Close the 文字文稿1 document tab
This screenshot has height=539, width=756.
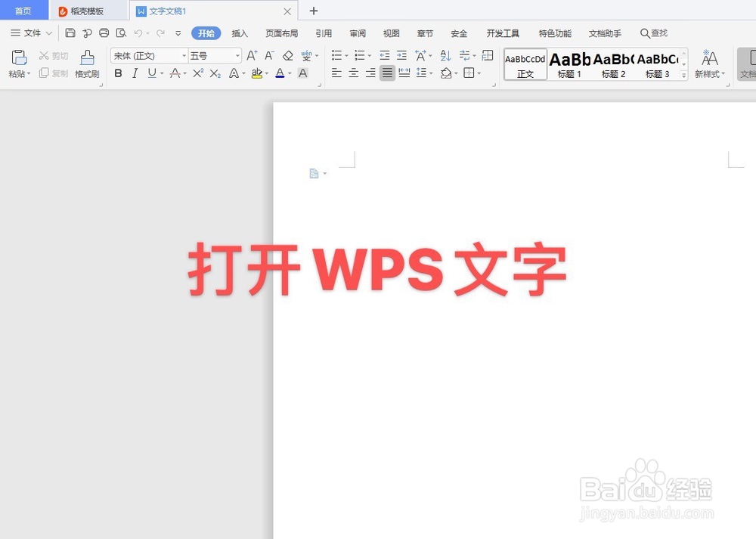tap(287, 11)
